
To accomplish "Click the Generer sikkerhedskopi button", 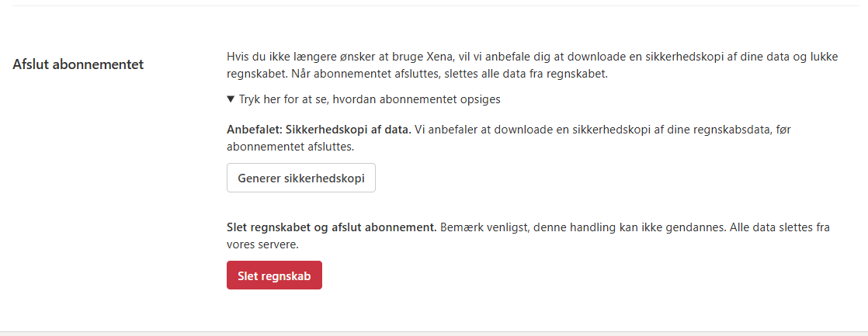I will pyautogui.click(x=301, y=178).
